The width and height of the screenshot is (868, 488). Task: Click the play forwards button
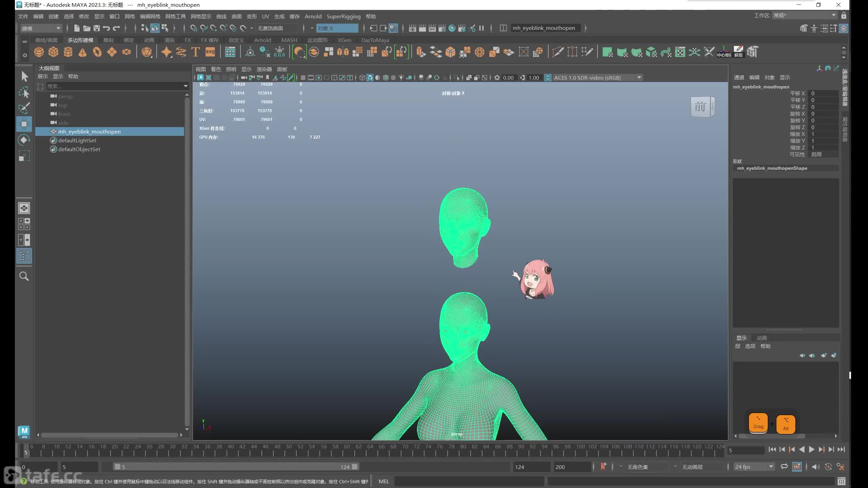tap(811, 449)
